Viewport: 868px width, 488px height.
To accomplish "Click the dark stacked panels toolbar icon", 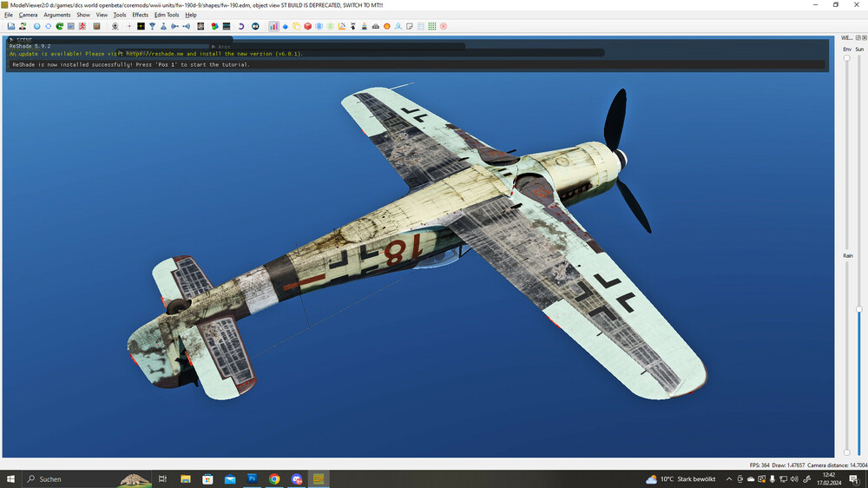I will click(227, 26).
